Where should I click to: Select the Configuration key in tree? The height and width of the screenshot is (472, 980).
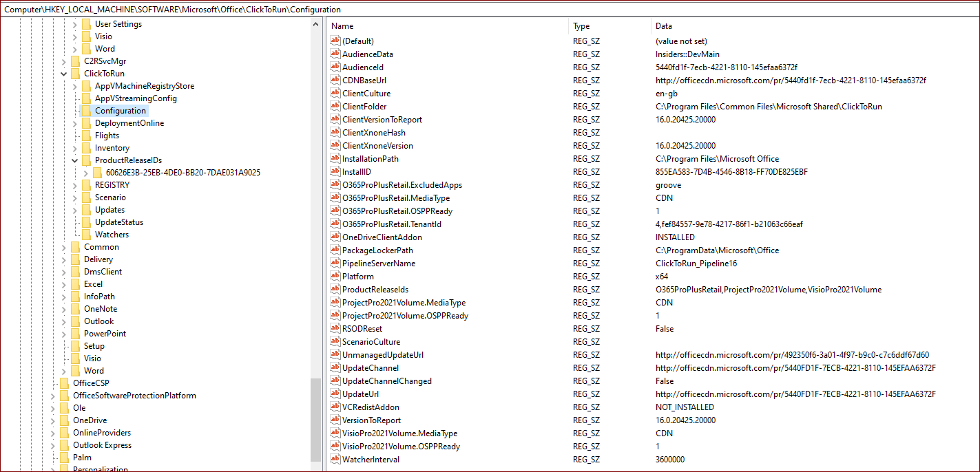[121, 111]
